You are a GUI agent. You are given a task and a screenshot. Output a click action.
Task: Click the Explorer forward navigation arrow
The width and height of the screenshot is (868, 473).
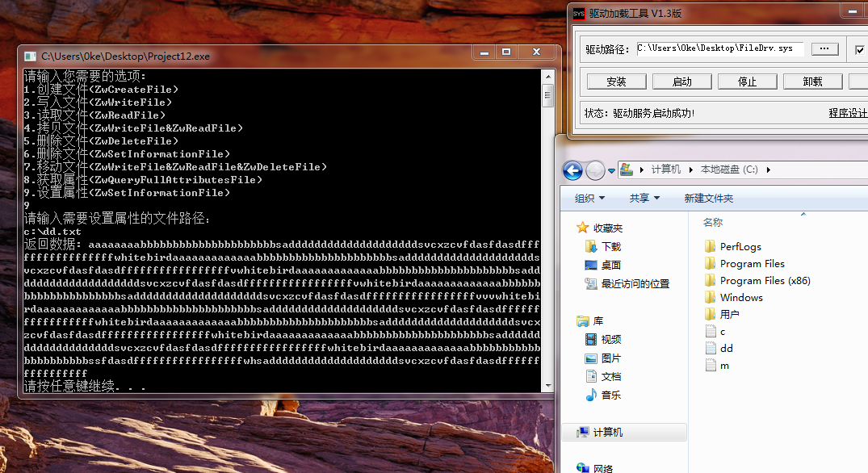(x=595, y=170)
